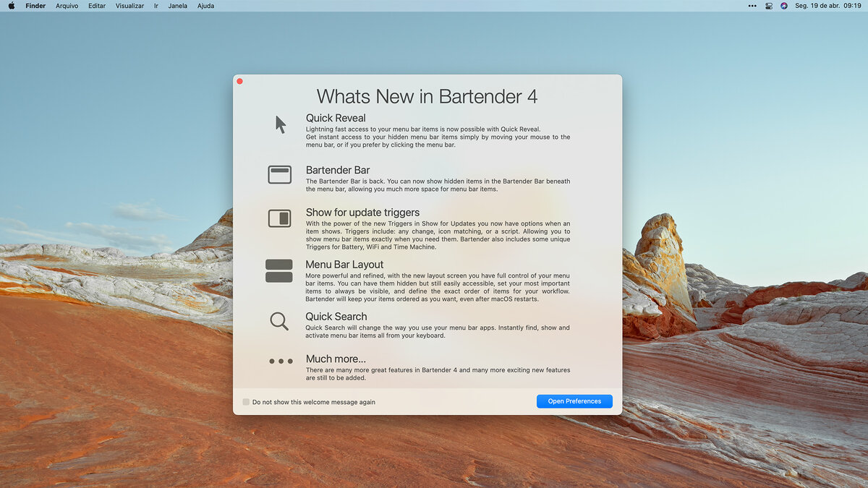This screenshot has height=488, width=868.
Task: Click the Menu Bar Layout stacked bars icon
Action: coord(279,271)
